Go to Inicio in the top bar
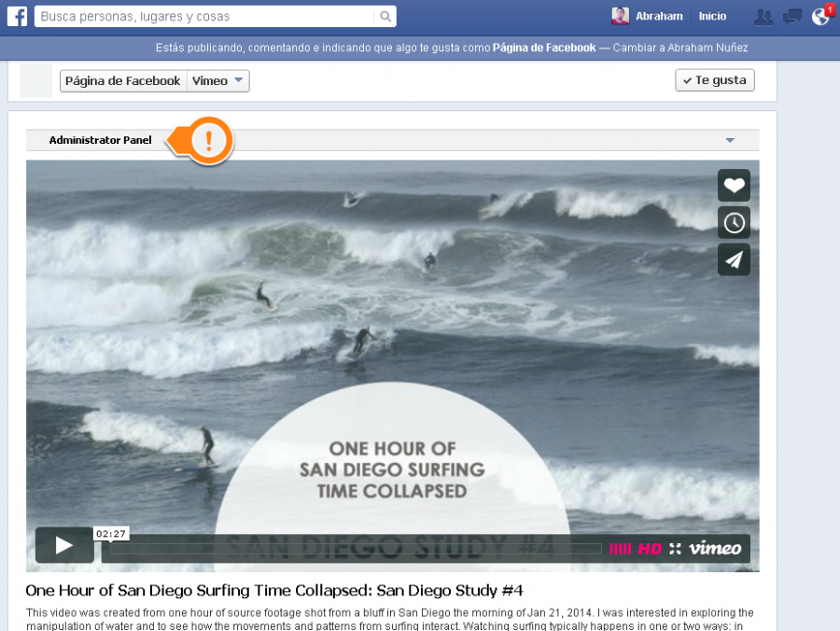The width and height of the screenshot is (840, 631). tap(712, 16)
